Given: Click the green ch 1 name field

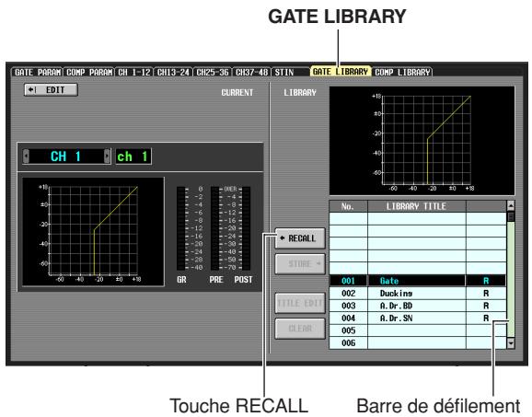Looking at the screenshot, I should 133,156.
